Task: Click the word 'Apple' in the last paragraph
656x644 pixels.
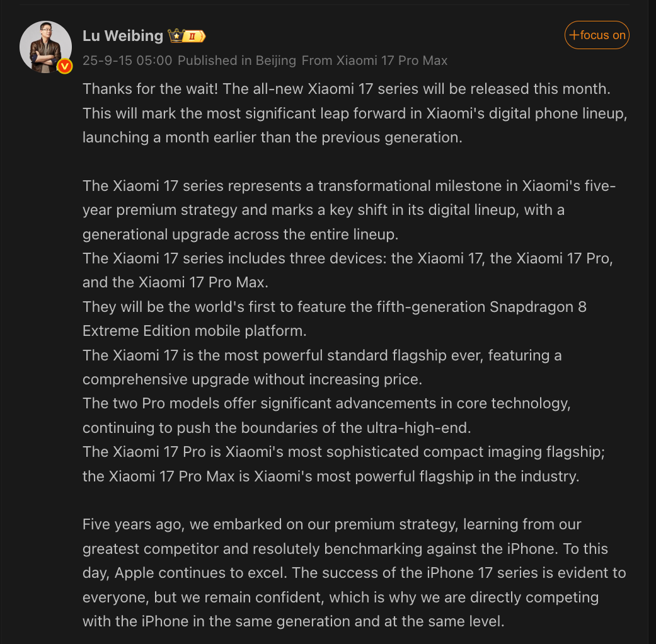Action: click(x=135, y=573)
